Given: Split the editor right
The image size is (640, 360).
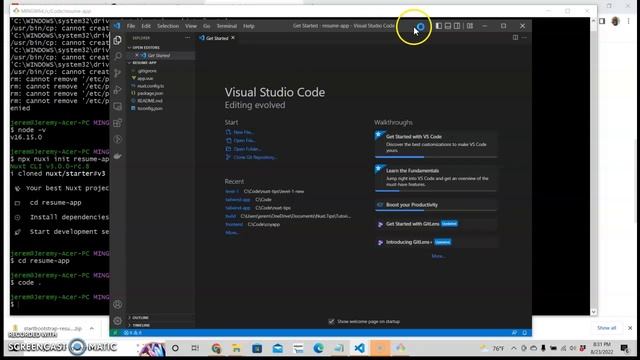Looking at the screenshot, I should tap(516, 38).
